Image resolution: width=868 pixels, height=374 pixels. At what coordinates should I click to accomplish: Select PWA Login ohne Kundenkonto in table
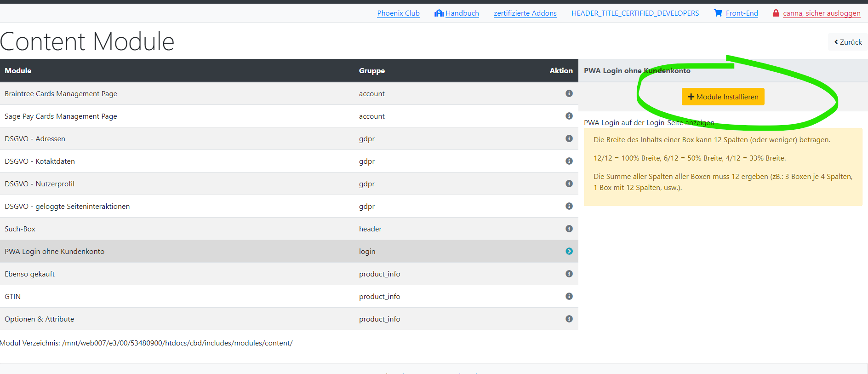(x=289, y=251)
